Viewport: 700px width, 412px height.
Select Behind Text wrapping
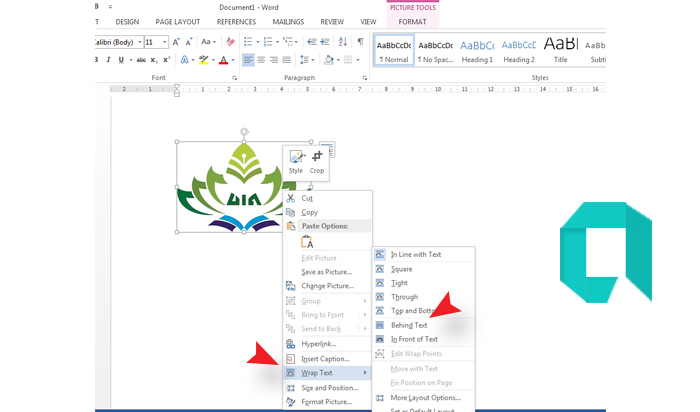pos(423,325)
